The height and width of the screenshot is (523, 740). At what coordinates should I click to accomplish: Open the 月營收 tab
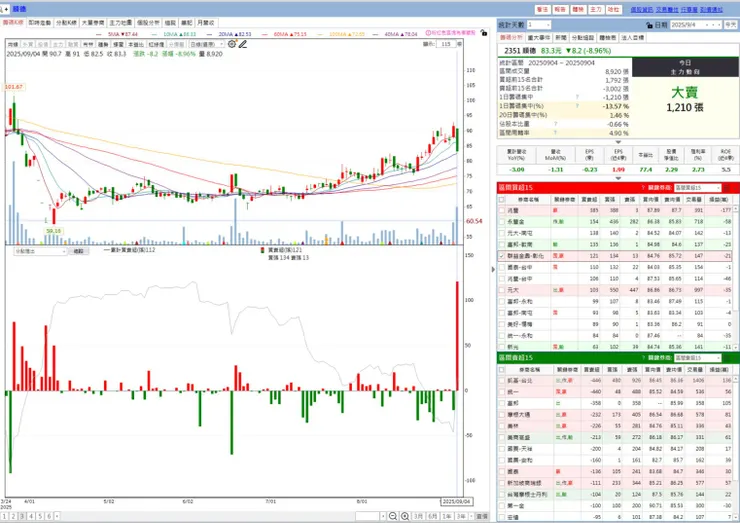[x=205, y=23]
